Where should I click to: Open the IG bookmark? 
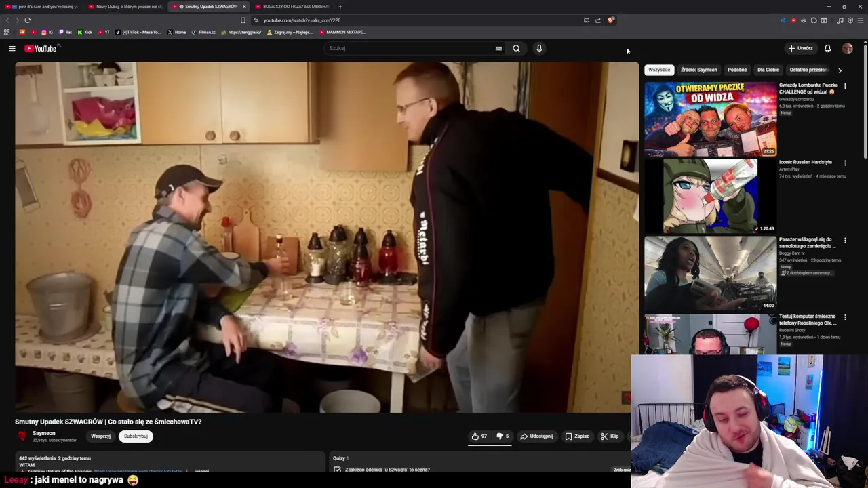(47, 32)
